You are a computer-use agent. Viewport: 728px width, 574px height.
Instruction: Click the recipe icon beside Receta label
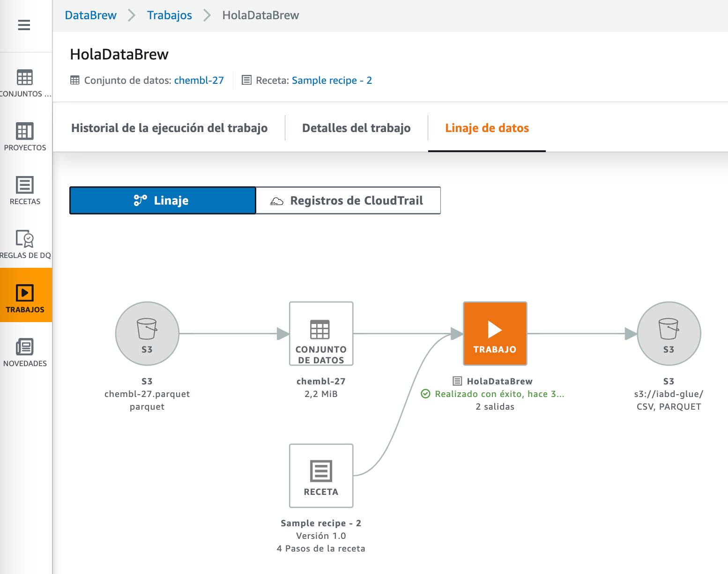click(246, 80)
